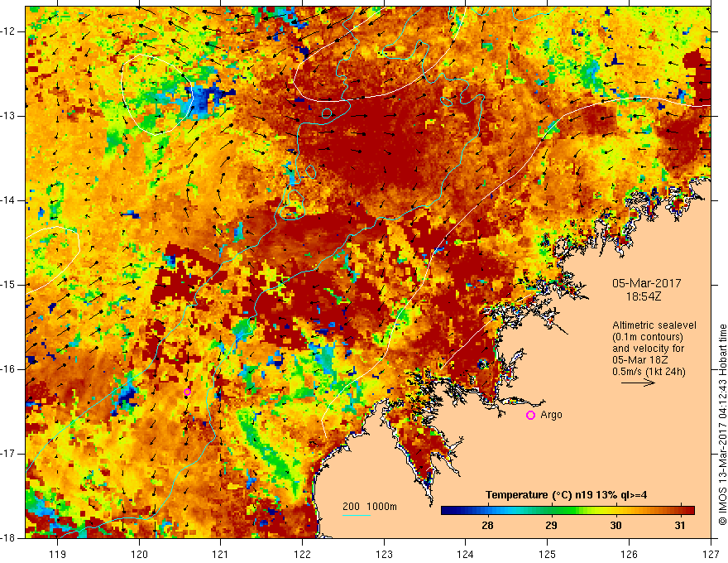Click the longitude label '124'
This screenshot has height=563, width=728.
tap(466, 554)
